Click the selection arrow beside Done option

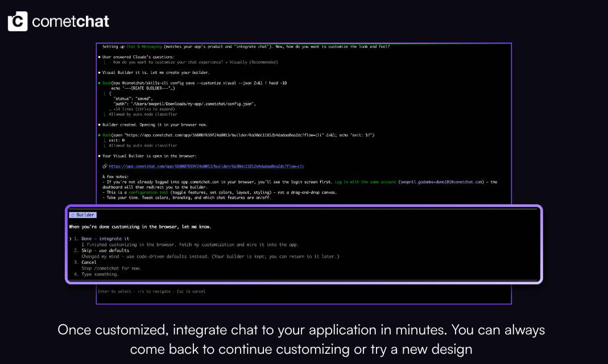(x=71, y=239)
